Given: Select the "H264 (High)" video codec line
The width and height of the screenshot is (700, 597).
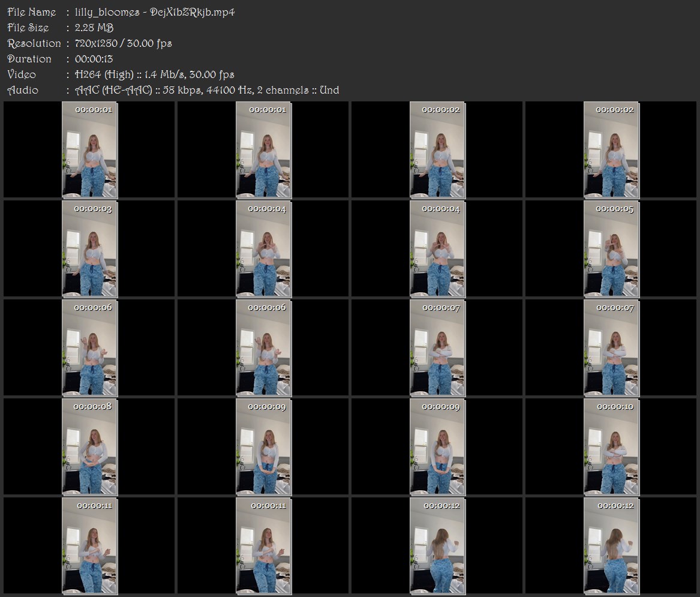Looking at the screenshot, I should click(155, 74).
